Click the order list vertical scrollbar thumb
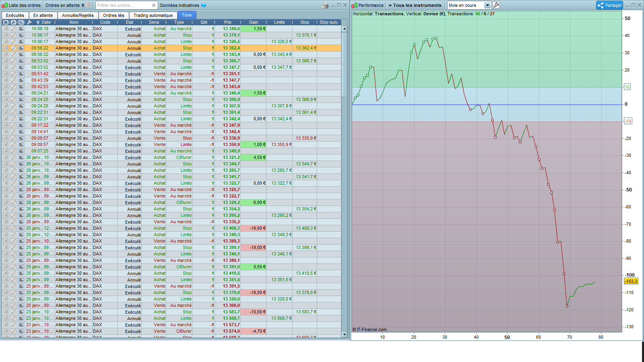This screenshot has width=644, height=362. tap(345, 64)
